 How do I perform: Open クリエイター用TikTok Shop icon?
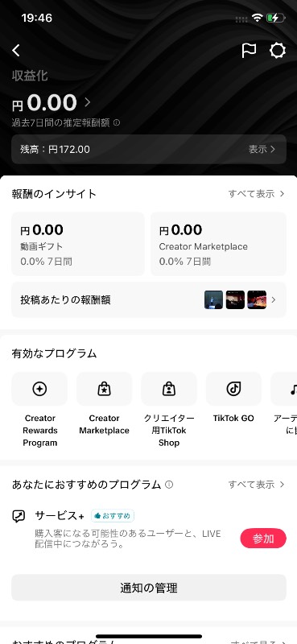tap(169, 389)
